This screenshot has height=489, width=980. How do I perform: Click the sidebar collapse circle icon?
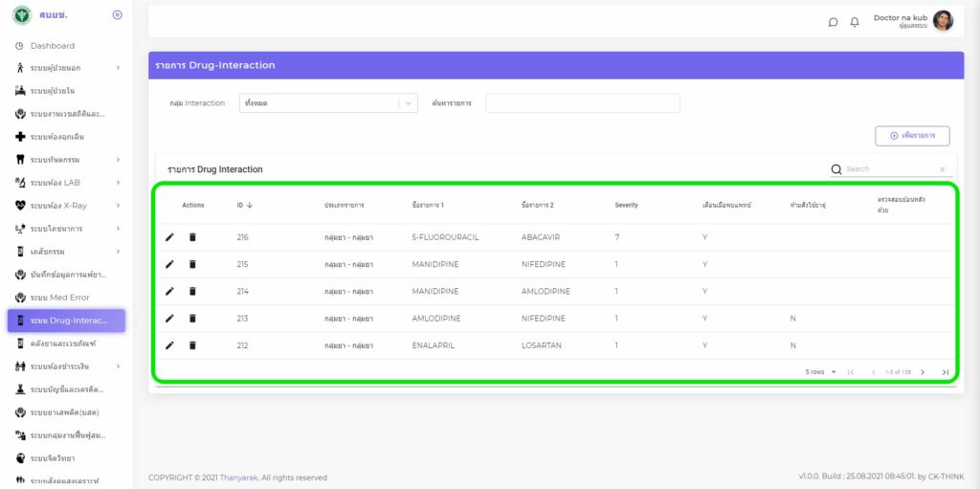click(x=117, y=14)
